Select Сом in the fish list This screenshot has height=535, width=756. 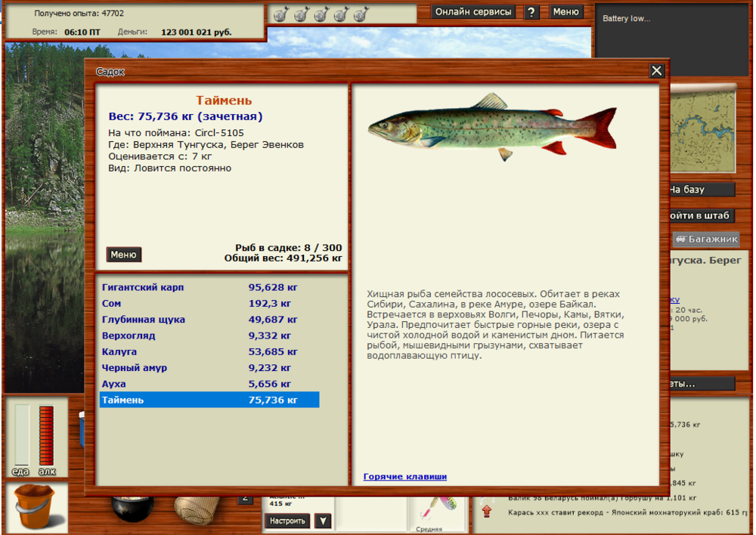pos(112,304)
